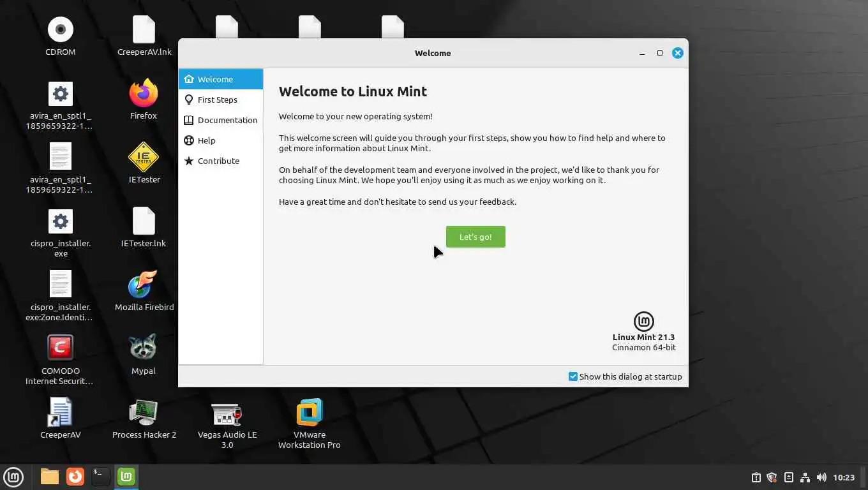The width and height of the screenshot is (868, 490).
Task: Open Vegas Audio LE 3.0 icon
Action: 227,414
